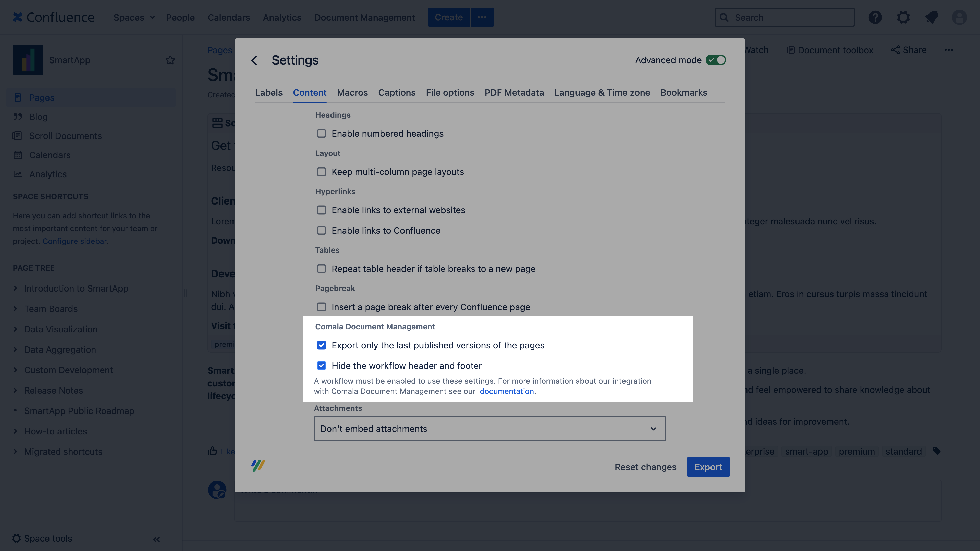Open the Spaces dropdown menu

134,18
